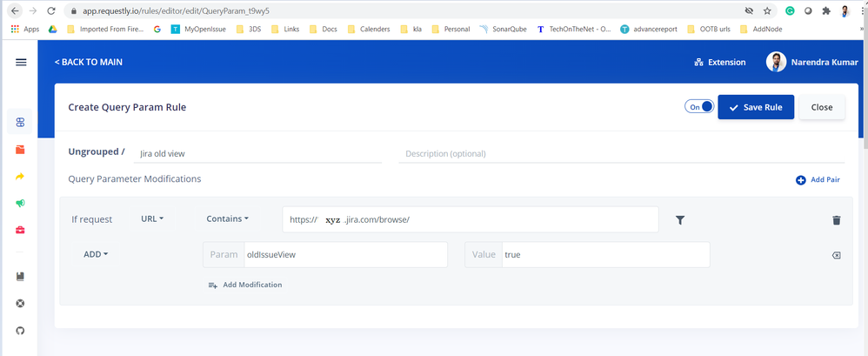The width and height of the screenshot is (868, 356).
Task: Expand the Contains operator dropdown
Action: [x=228, y=218]
